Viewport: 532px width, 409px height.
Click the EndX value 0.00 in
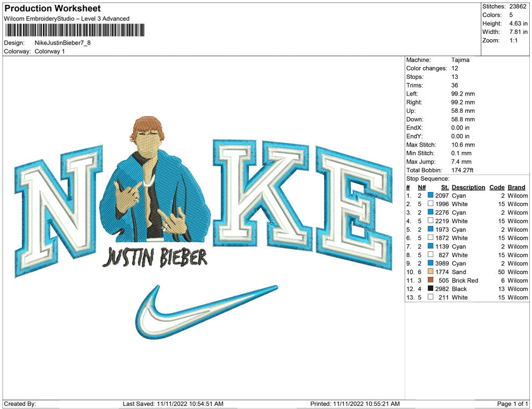461,128
